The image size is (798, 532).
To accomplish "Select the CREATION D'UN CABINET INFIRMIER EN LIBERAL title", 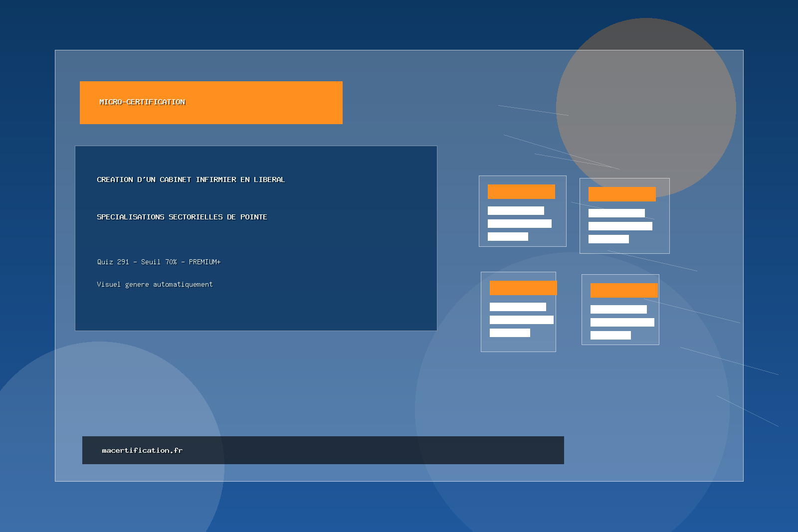I will click(191, 179).
